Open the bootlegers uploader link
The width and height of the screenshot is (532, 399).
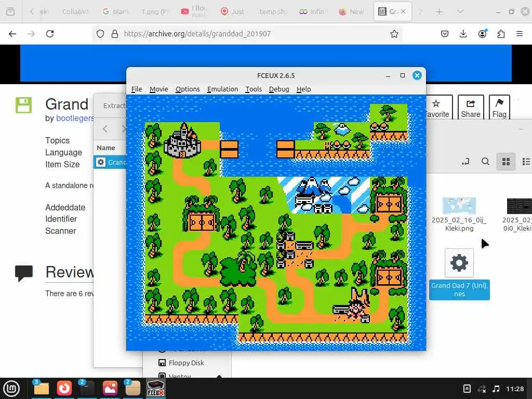75,118
